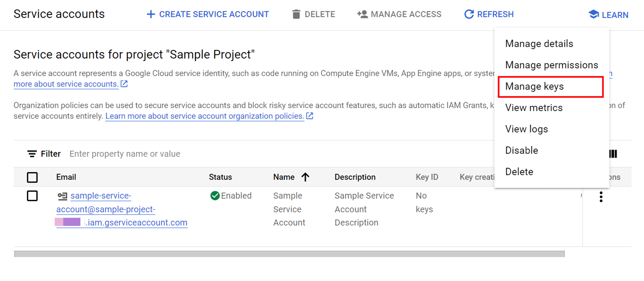Image resolution: width=644 pixels, height=281 pixels.
Task: Open the sample-service-account email link
Action: tap(122, 209)
